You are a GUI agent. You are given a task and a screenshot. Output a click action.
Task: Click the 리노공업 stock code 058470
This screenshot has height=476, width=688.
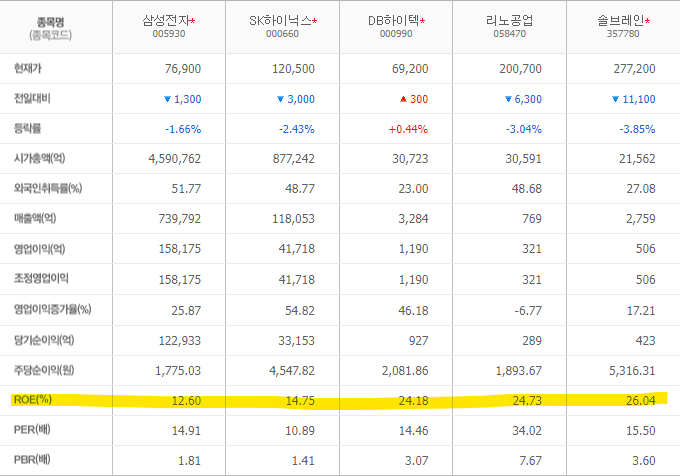pos(509,34)
